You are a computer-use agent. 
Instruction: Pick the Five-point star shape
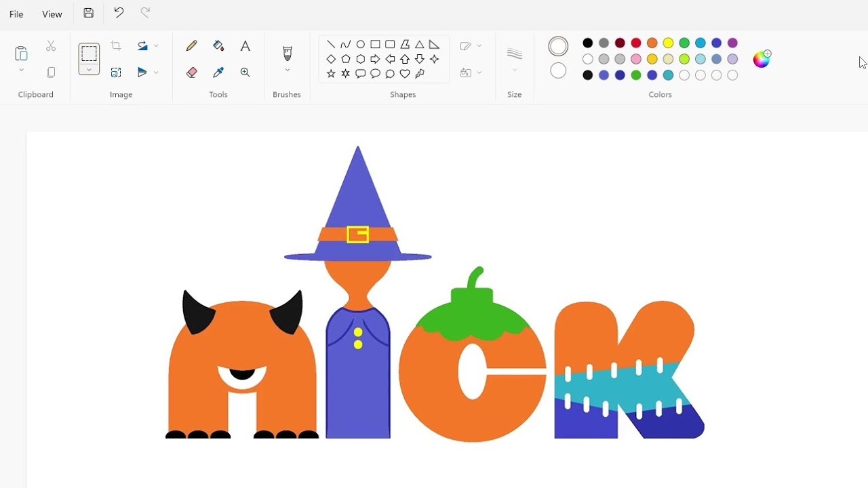pyautogui.click(x=331, y=74)
